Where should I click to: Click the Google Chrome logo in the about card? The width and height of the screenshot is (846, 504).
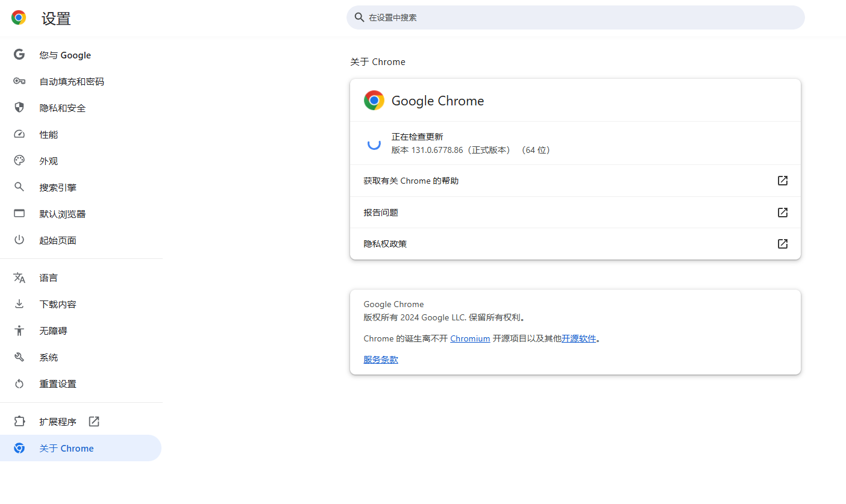coord(374,101)
